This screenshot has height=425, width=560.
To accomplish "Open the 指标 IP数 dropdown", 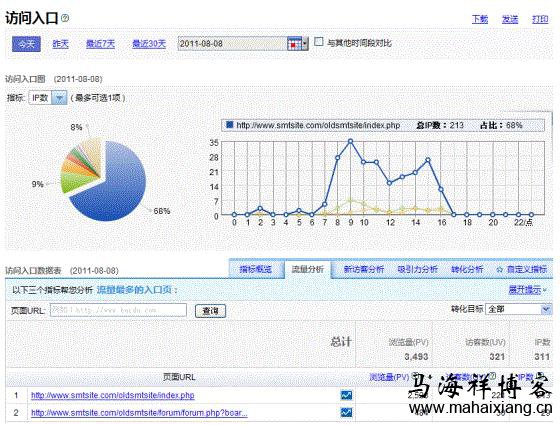I will [x=48, y=98].
